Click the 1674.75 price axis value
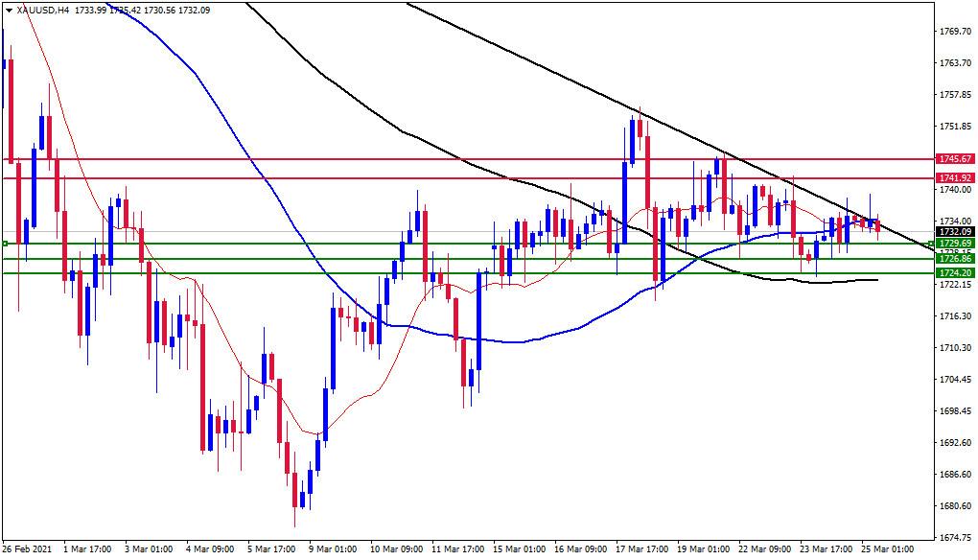978x560 pixels. 956,538
